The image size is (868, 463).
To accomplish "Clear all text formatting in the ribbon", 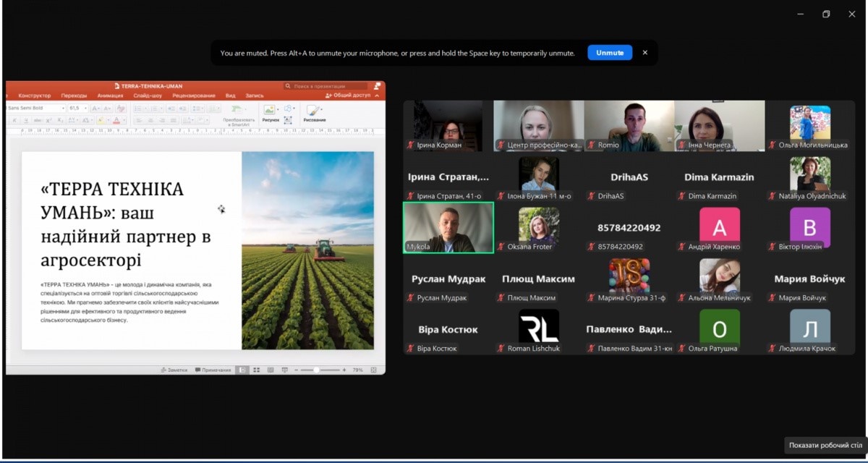I will pos(121,109).
